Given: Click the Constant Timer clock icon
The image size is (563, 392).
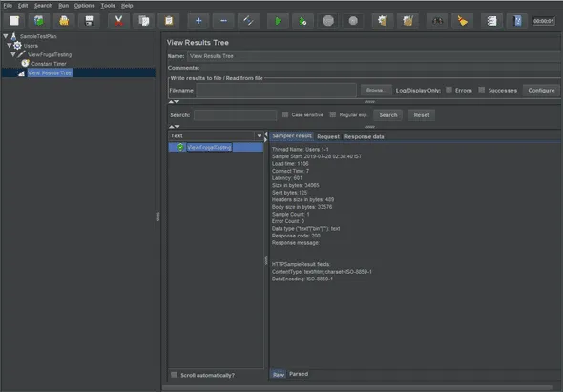Looking at the screenshot, I should coord(25,64).
